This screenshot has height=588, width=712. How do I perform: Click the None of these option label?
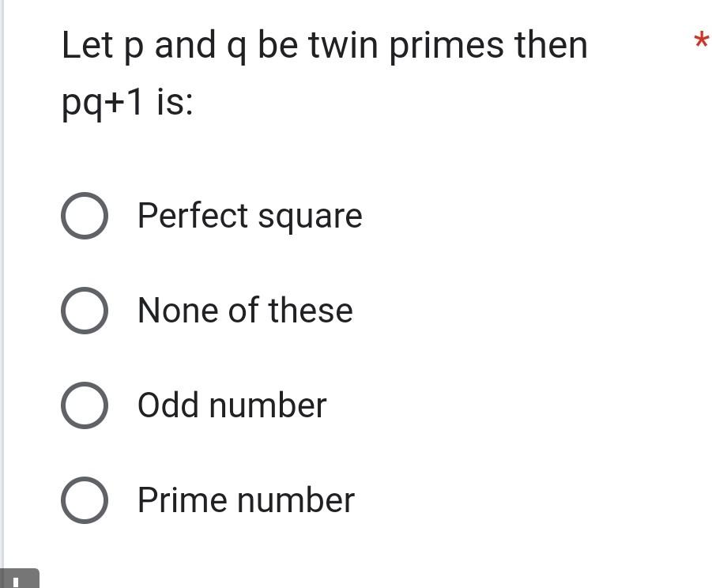(x=245, y=311)
